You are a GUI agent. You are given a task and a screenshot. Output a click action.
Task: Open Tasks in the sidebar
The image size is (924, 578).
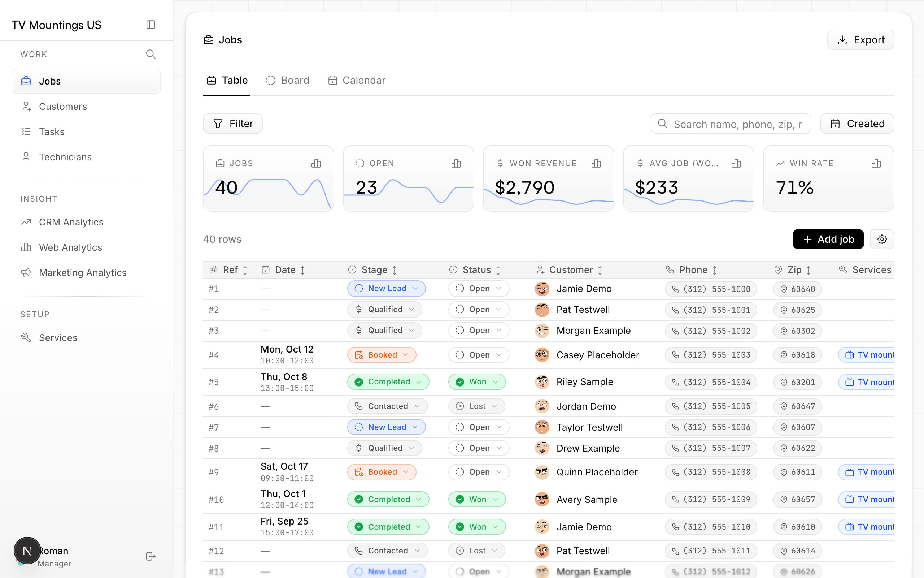[86, 132]
